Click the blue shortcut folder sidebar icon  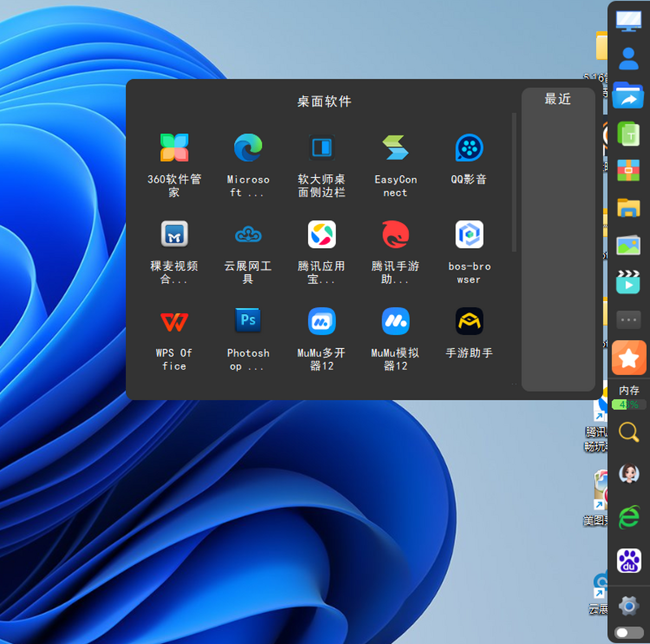pos(628,96)
